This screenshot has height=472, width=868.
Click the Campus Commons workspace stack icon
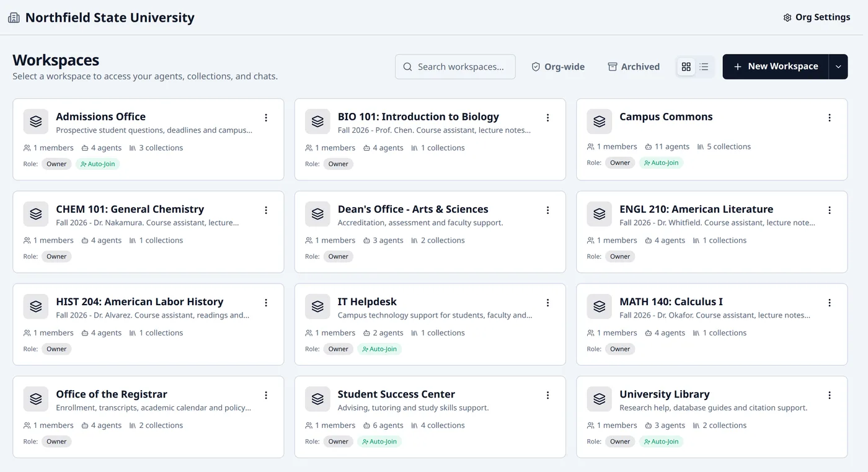click(599, 122)
